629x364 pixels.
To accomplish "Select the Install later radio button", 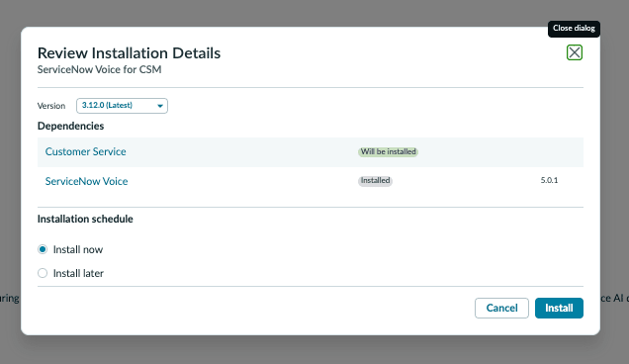I will click(x=43, y=273).
